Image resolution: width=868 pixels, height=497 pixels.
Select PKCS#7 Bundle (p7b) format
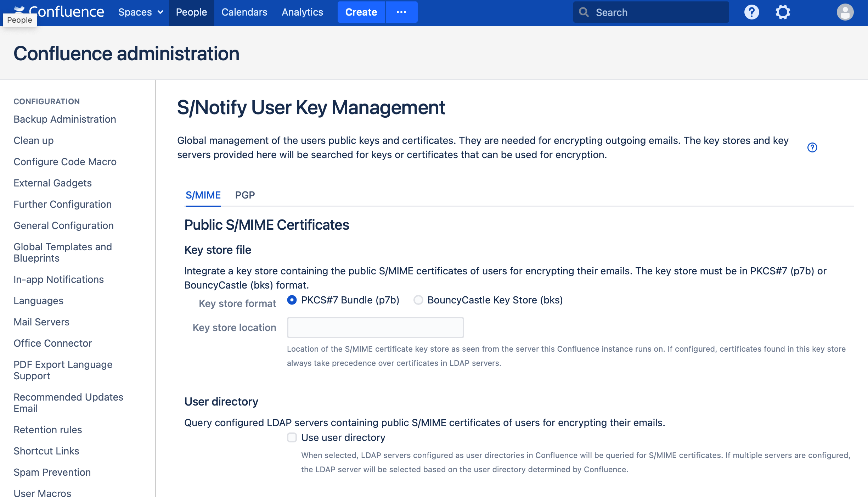point(292,300)
